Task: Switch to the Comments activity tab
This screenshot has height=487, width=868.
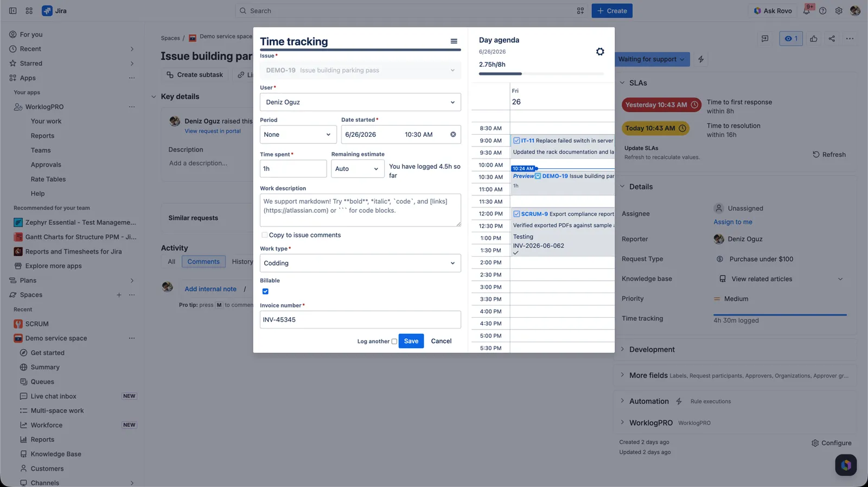Action: coord(203,262)
